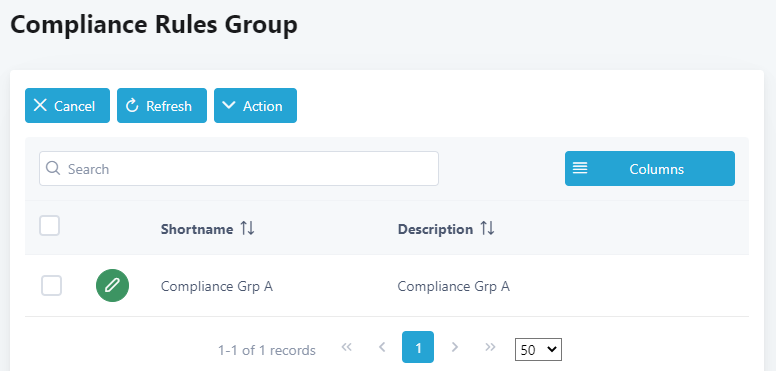Image resolution: width=776 pixels, height=371 pixels.
Task: Open the Columns chooser
Action: point(650,169)
